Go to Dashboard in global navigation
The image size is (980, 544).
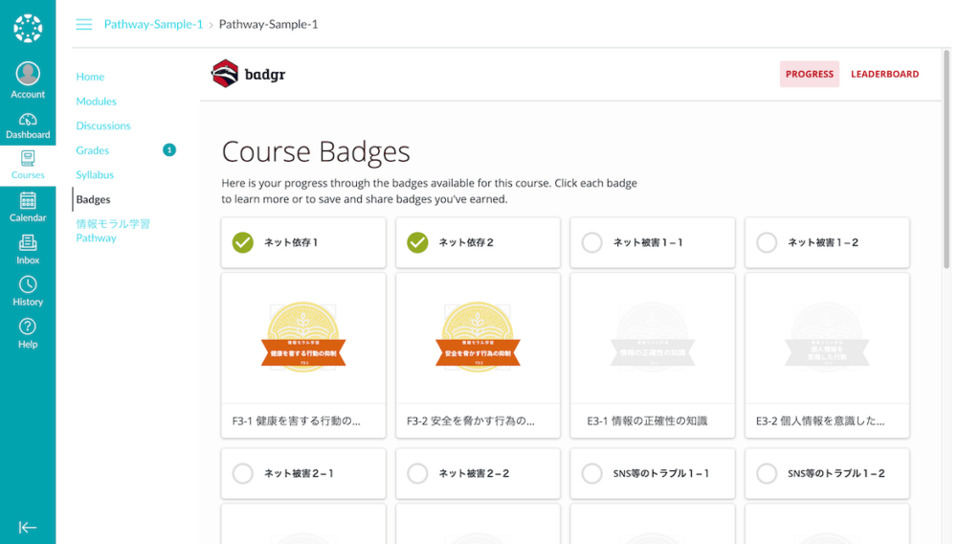coord(28,126)
